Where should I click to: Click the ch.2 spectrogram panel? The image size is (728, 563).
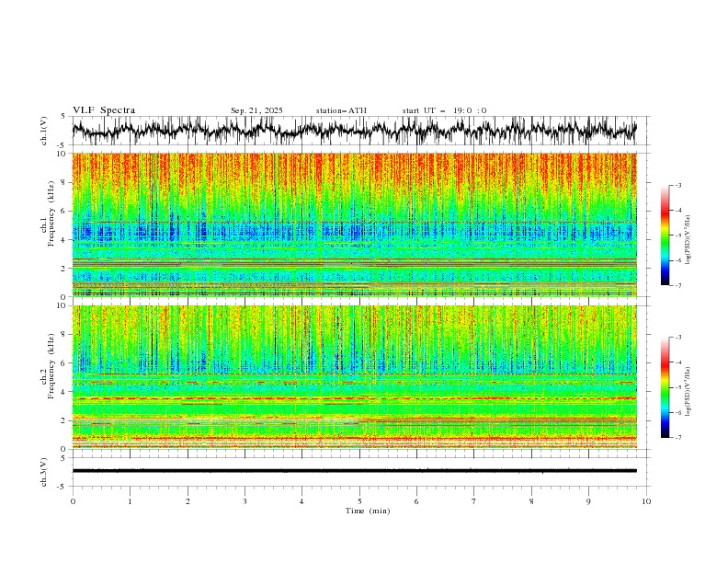click(354, 377)
